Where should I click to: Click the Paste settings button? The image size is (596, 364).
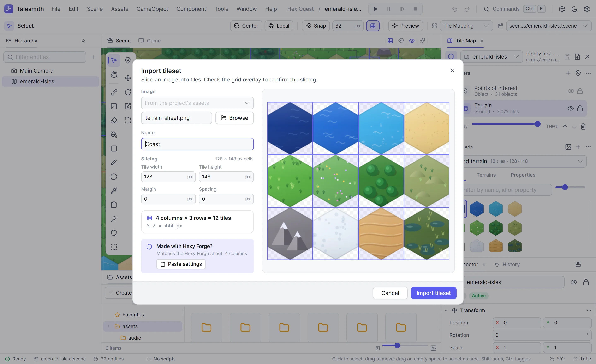click(x=181, y=264)
